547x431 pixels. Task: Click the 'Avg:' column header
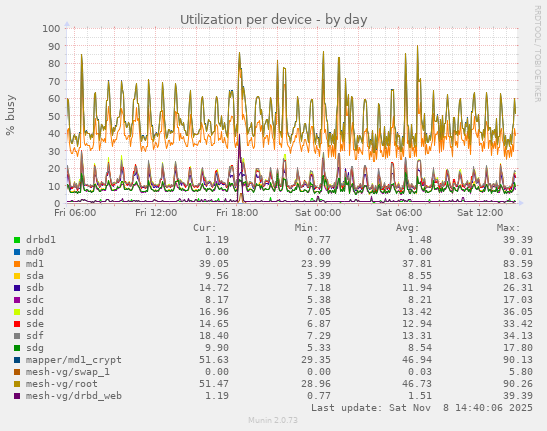pyautogui.click(x=407, y=228)
